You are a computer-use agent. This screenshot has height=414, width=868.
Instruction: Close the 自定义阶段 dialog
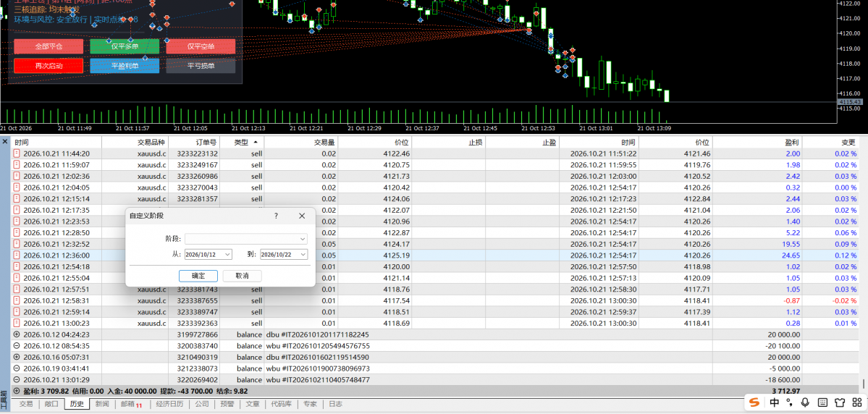tap(302, 216)
